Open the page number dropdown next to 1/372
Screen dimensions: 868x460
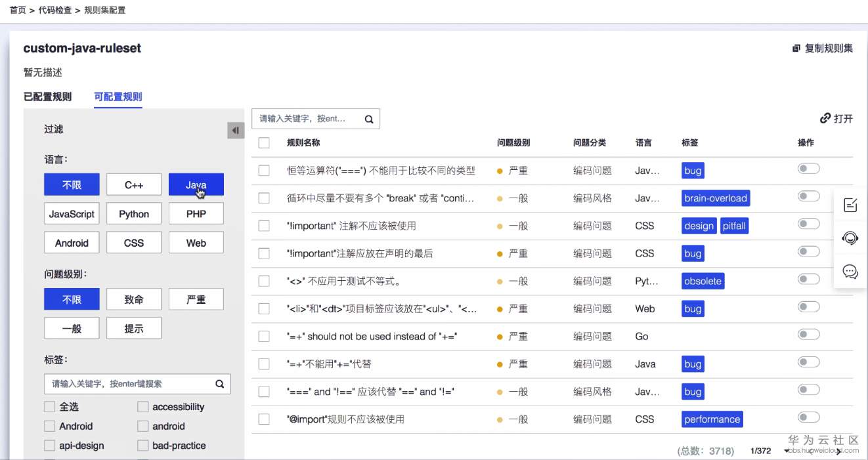click(x=787, y=451)
